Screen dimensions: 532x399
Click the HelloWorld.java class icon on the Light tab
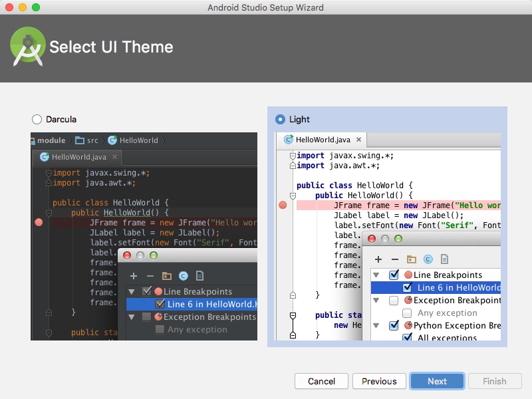[x=289, y=140]
